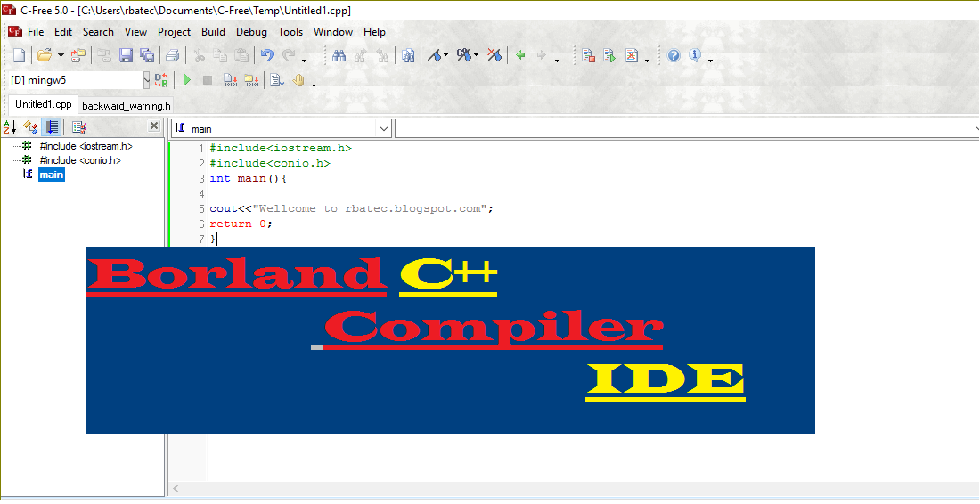Click the document icon with green arrow

609,55
